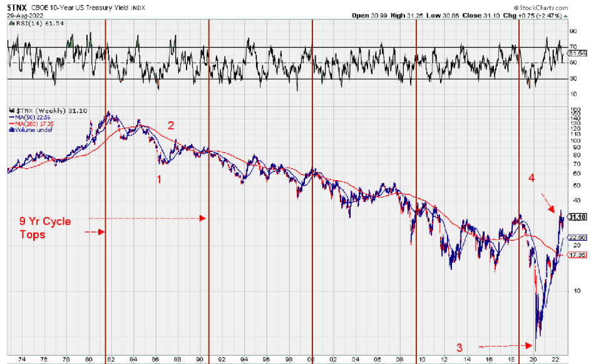601x364 pixels.
Task: Click the Close 31.10 value in the header
Action: (481, 16)
